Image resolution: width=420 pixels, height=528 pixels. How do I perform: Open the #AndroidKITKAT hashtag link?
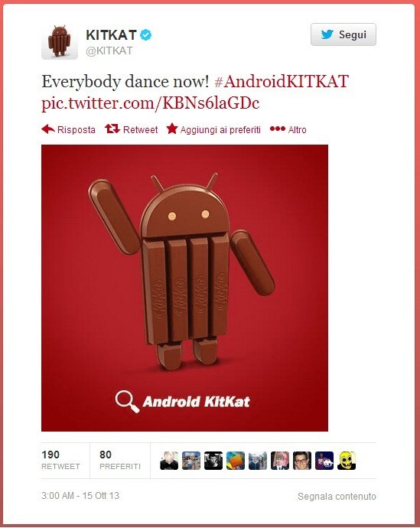pyautogui.click(x=282, y=82)
